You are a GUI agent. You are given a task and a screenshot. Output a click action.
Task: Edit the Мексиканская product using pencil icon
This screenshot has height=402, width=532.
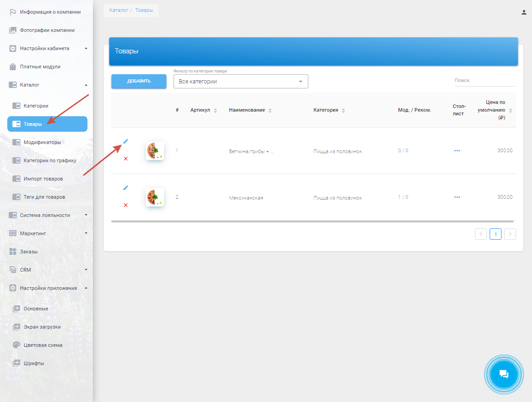126,188
